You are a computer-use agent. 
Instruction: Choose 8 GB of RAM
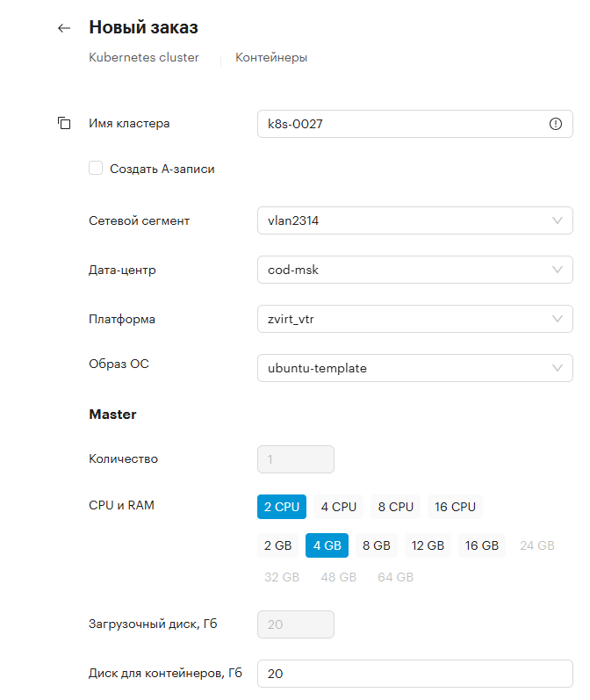point(377,545)
